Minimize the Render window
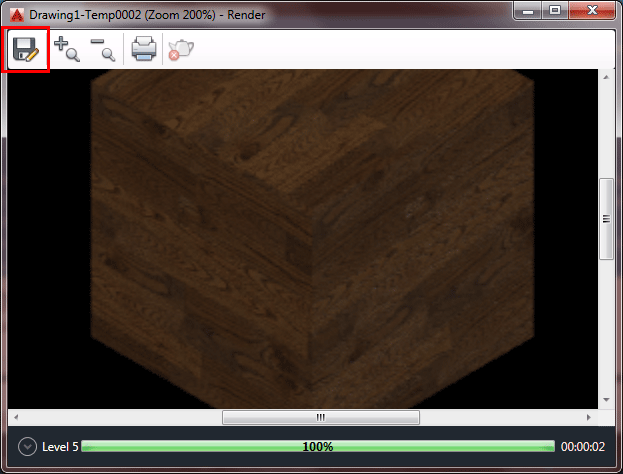The width and height of the screenshot is (623, 474). (x=528, y=10)
